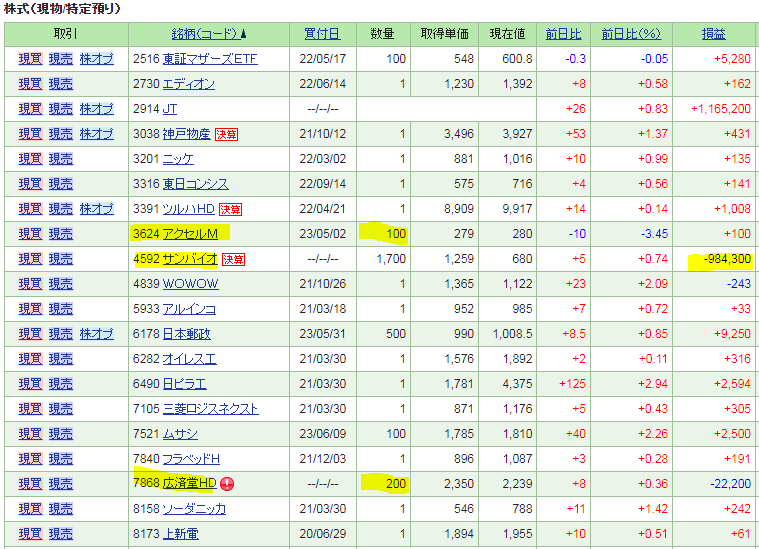Open サンバイオ stock link
759x549 pixels.
point(190,259)
